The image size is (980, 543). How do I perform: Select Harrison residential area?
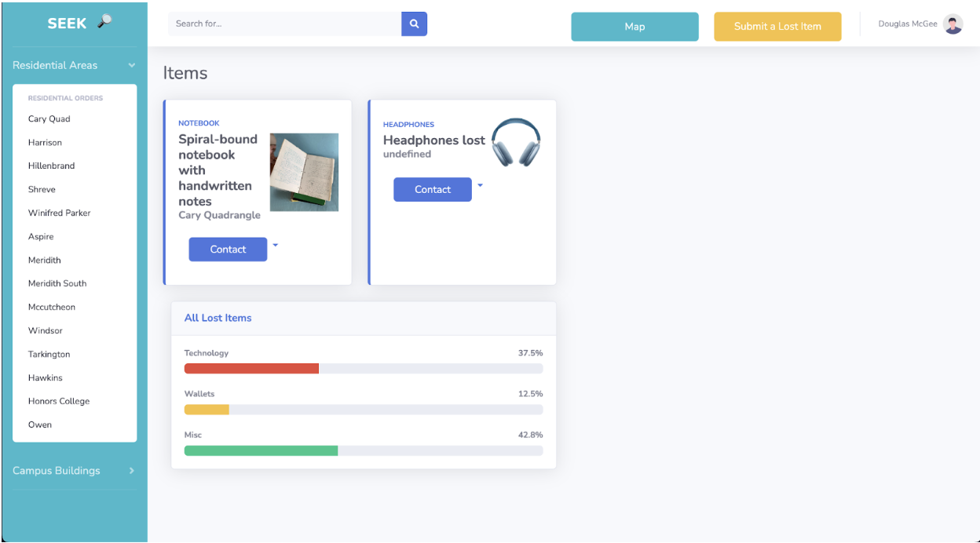45,143
